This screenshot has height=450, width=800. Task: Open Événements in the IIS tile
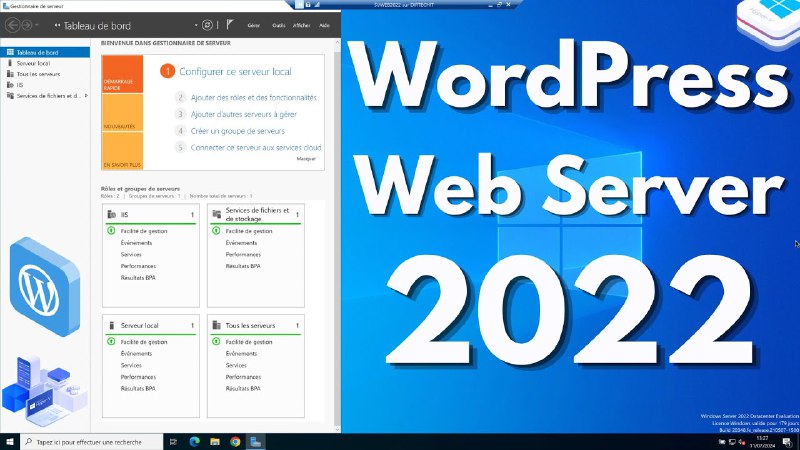pos(136,243)
